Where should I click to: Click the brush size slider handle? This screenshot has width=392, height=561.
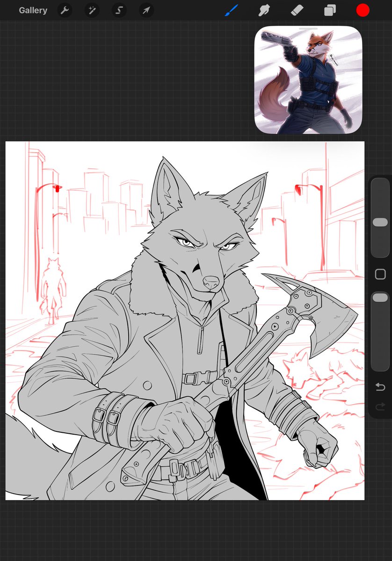(x=380, y=222)
